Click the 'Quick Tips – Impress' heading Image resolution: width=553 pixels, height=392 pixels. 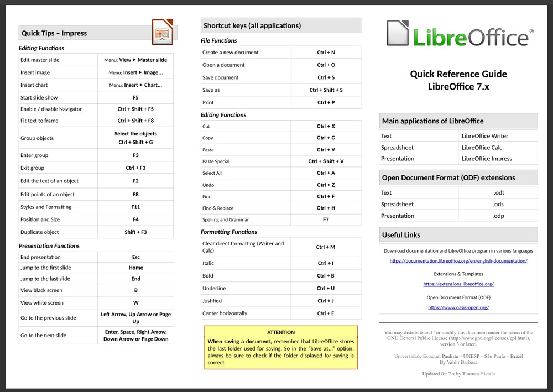pyautogui.click(x=54, y=33)
